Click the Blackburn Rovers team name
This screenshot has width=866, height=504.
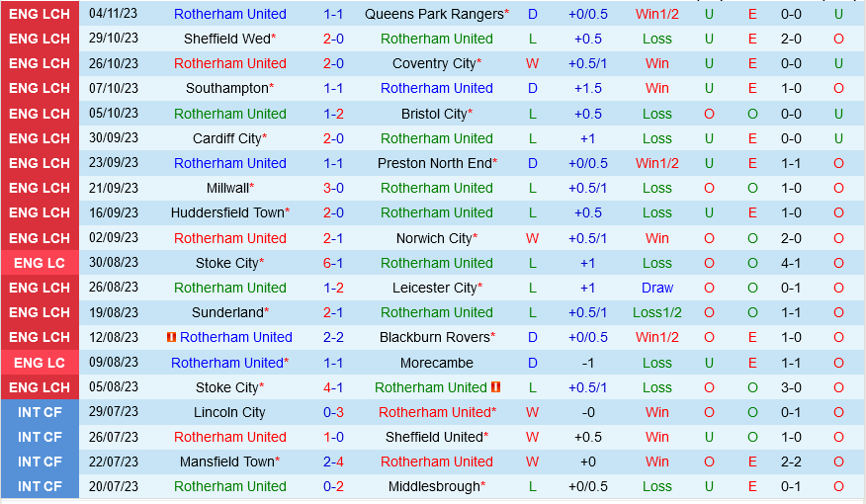point(435,337)
